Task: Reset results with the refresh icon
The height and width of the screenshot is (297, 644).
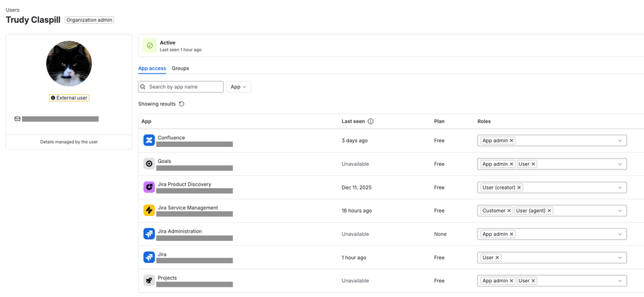Action: (182, 104)
